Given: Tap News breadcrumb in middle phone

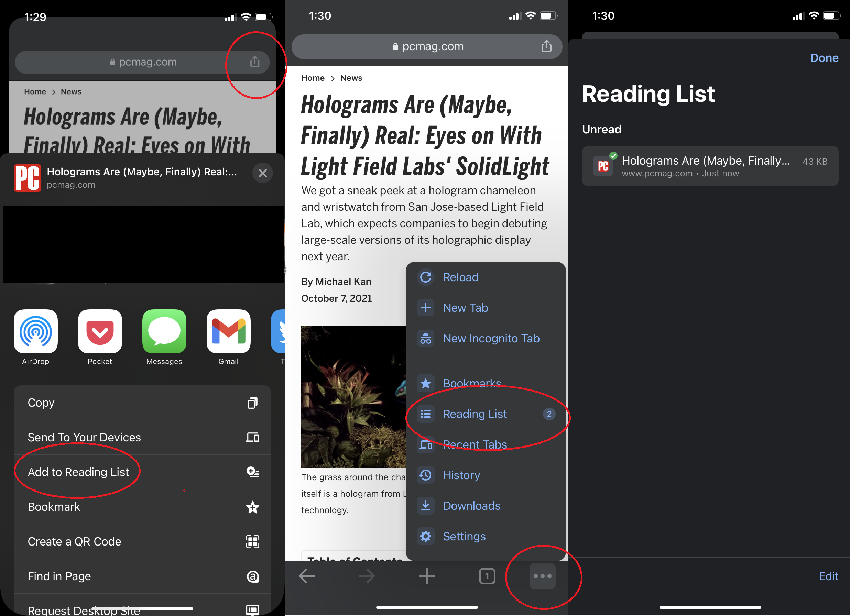Looking at the screenshot, I should [351, 78].
